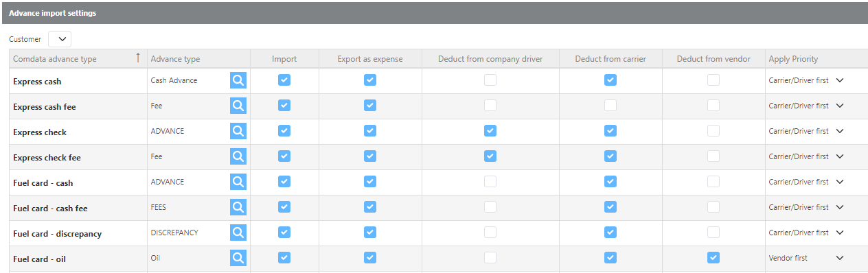Open lookup for Fuel card - cash fee
Screen dimensions: 868x273
(x=238, y=207)
